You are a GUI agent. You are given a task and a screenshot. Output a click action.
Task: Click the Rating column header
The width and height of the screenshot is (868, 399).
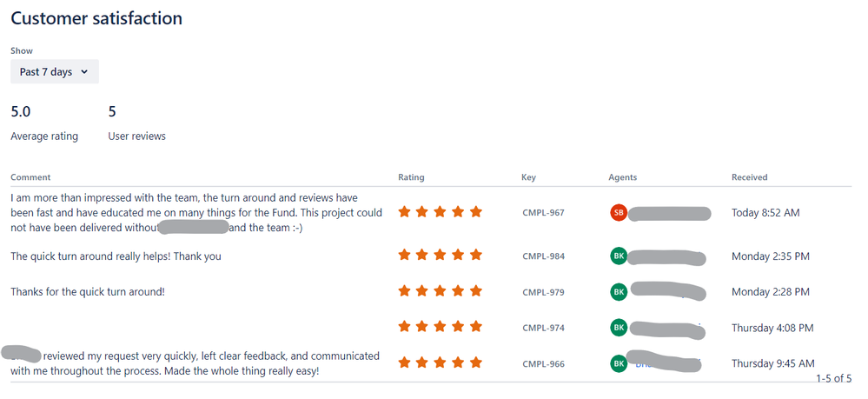click(x=411, y=177)
